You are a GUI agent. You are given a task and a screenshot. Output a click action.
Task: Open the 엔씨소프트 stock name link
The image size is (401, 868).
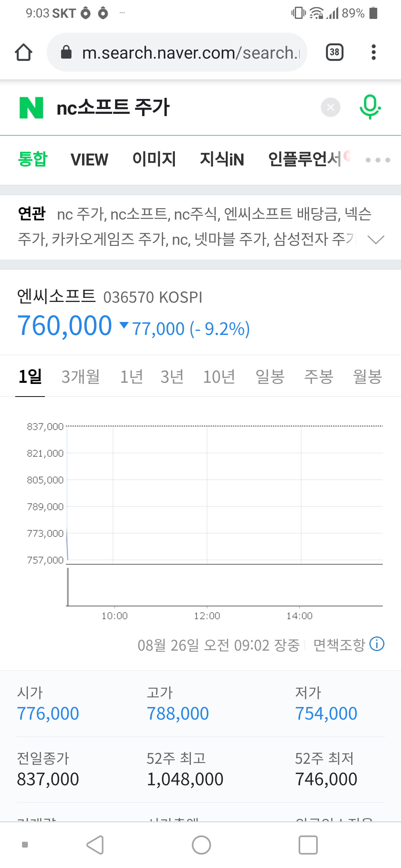pos(56,296)
